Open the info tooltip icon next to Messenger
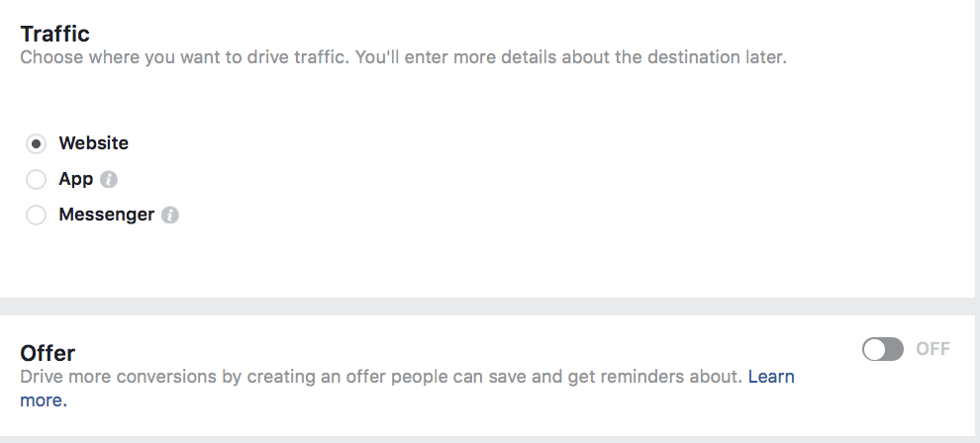Viewport: 980px width, 443px height. (x=170, y=216)
